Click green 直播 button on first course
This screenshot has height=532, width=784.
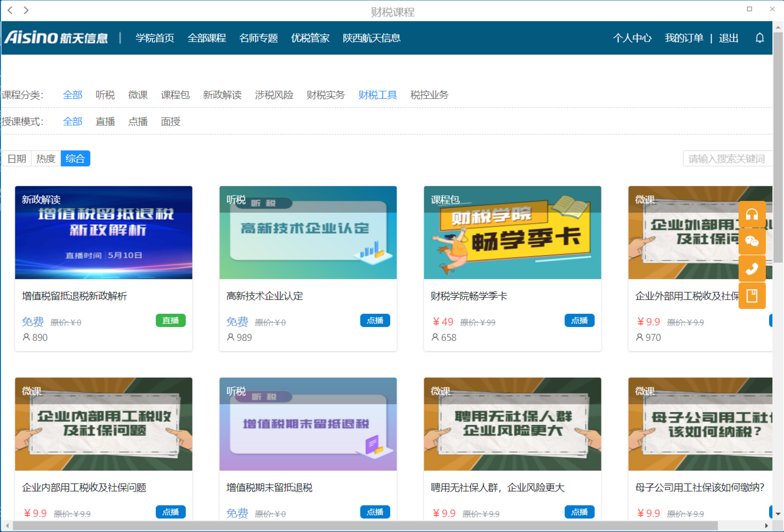tap(170, 321)
